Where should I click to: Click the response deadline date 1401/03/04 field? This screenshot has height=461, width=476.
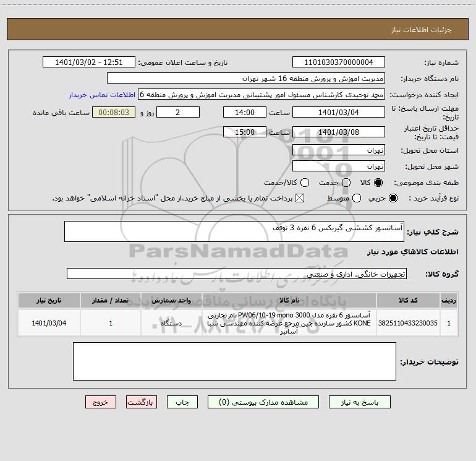(339, 112)
